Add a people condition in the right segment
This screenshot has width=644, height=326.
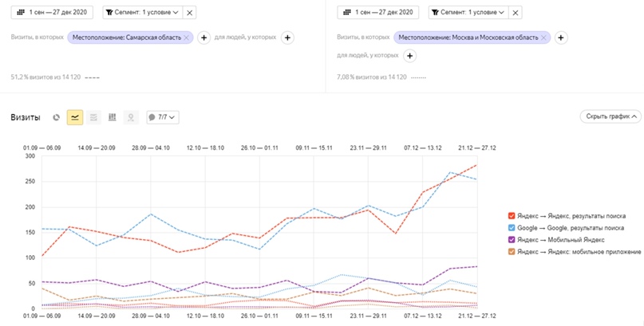409,56
